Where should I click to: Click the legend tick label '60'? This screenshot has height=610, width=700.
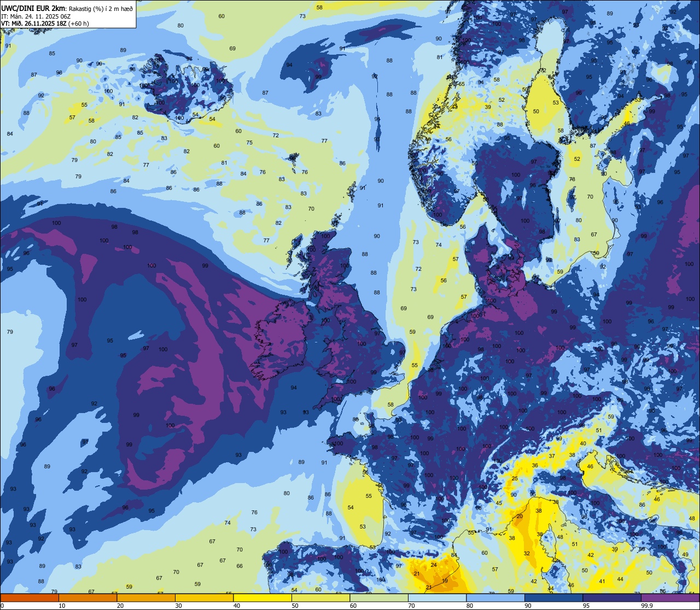pyautogui.click(x=353, y=606)
